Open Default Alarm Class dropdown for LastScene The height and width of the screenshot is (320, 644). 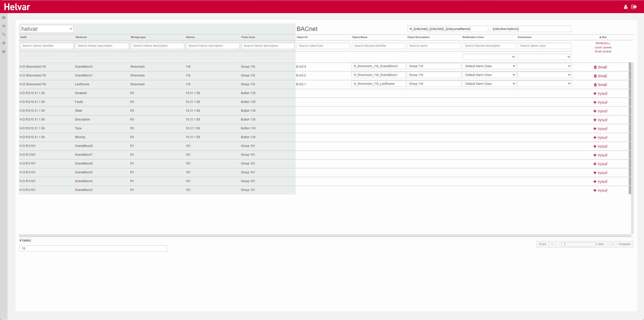tap(489, 84)
